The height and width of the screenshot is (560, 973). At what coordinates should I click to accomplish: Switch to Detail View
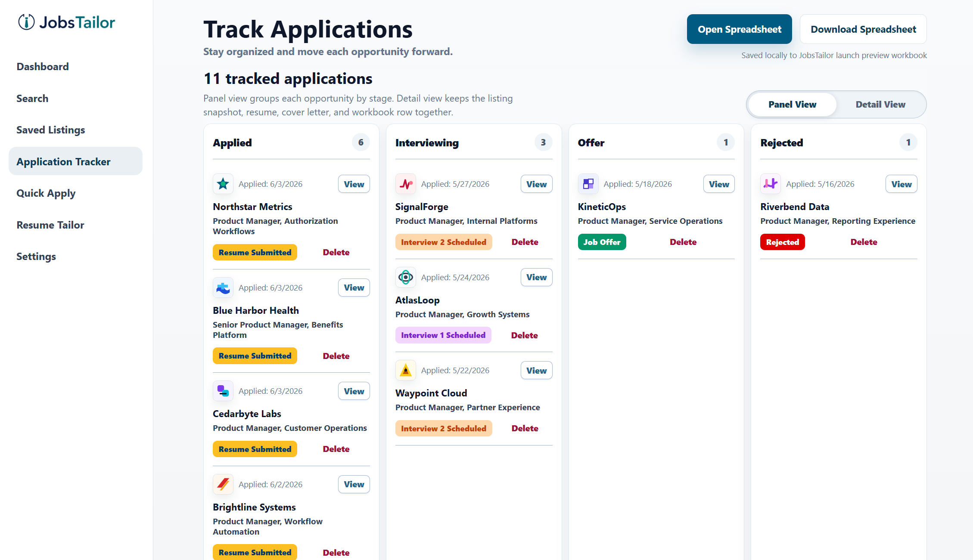pos(880,104)
